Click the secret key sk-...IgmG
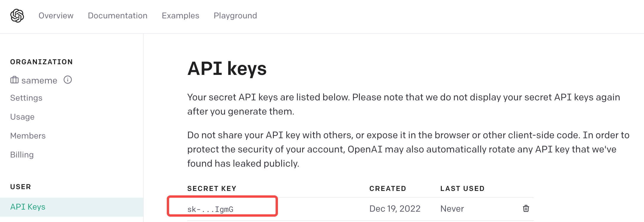 pyautogui.click(x=210, y=209)
